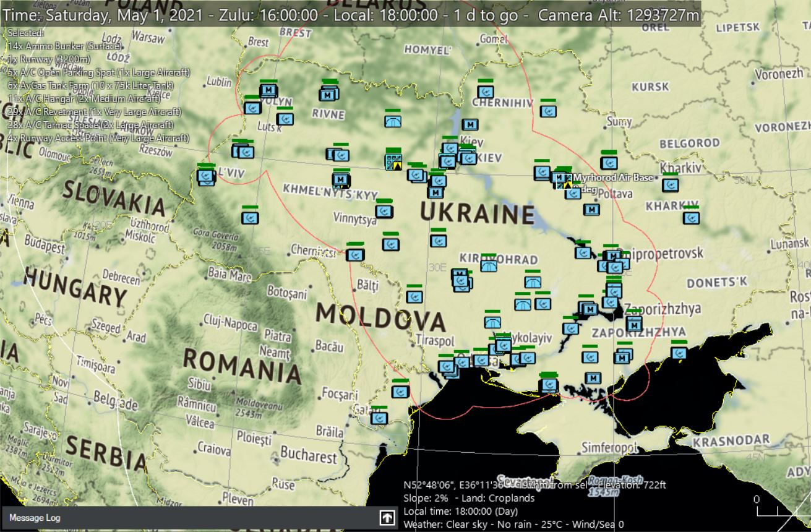Click the ROMANIA country label on map
This screenshot has height=532, width=811.
pyautogui.click(x=242, y=366)
